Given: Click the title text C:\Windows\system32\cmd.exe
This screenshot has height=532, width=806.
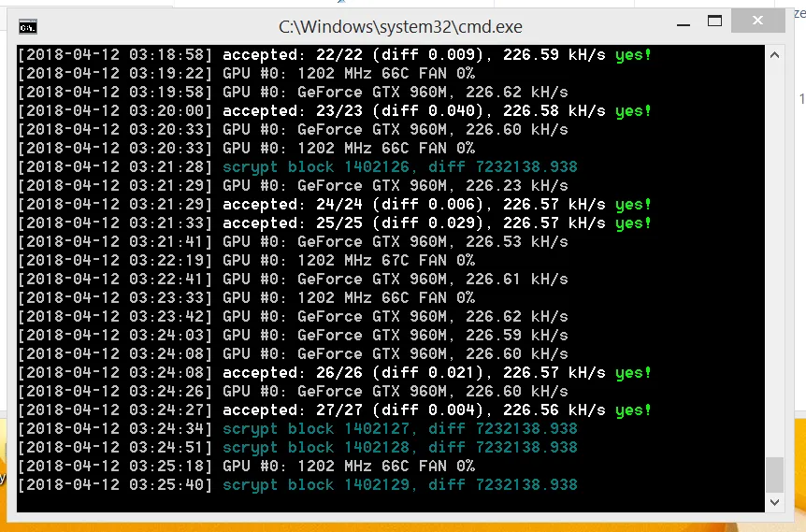Looking at the screenshot, I should (x=400, y=27).
